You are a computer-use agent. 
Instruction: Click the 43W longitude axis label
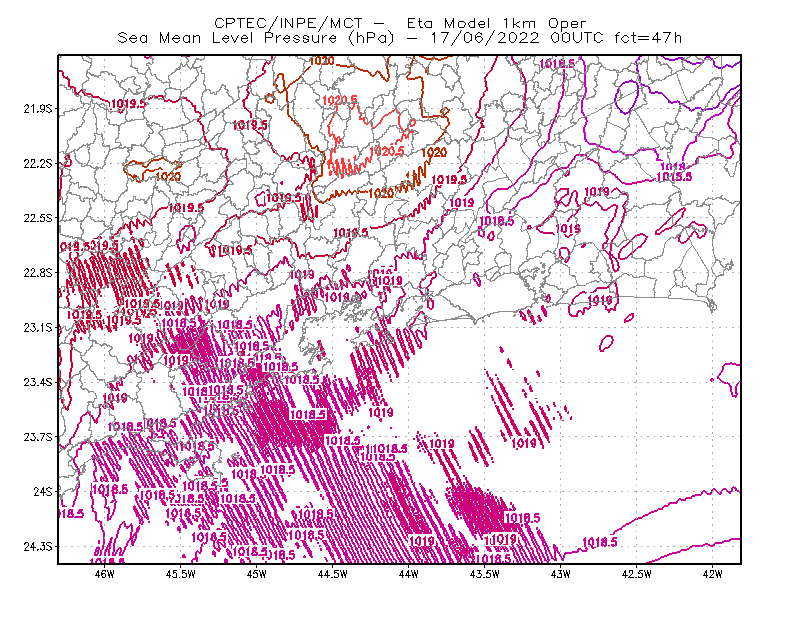tap(561, 574)
